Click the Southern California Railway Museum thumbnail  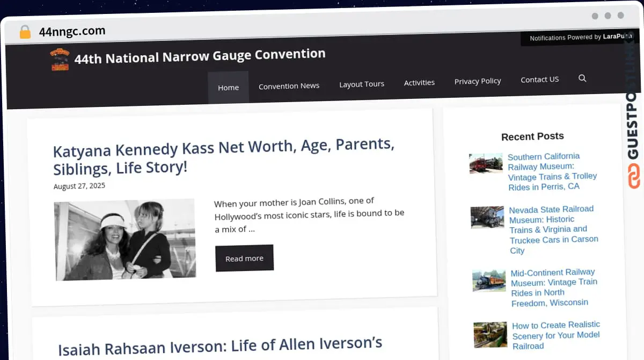click(486, 164)
